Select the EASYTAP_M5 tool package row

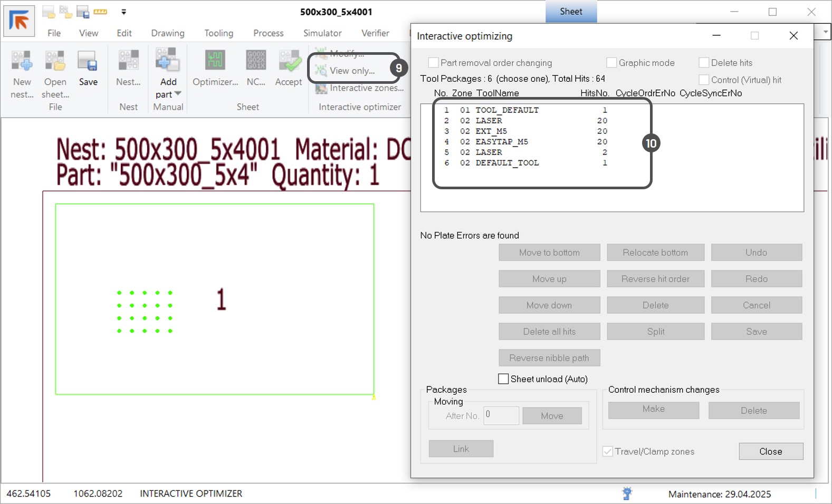tap(501, 142)
